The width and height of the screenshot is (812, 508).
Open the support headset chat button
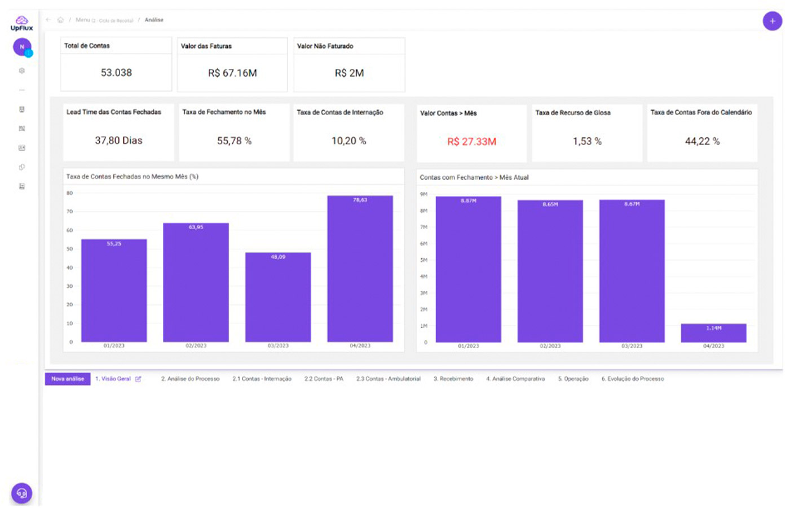click(x=21, y=493)
